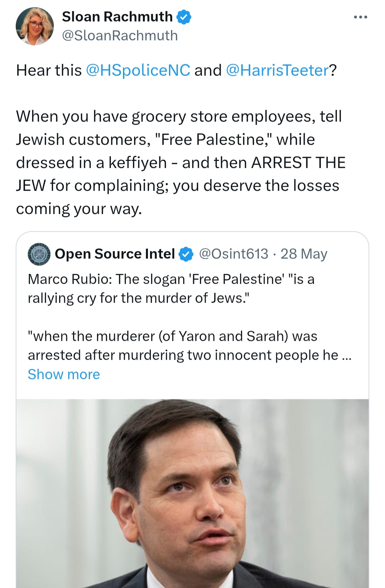Follow the @HSpoliceNC mention link

click(138, 70)
